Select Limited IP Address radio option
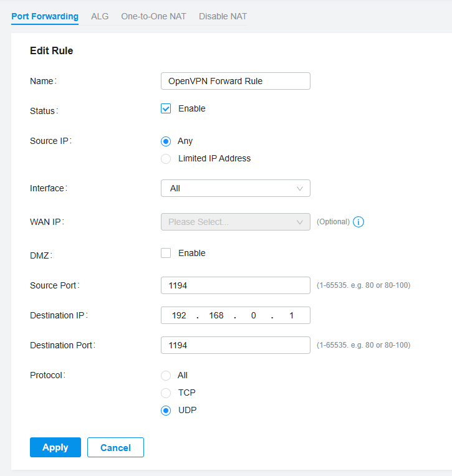 point(166,158)
